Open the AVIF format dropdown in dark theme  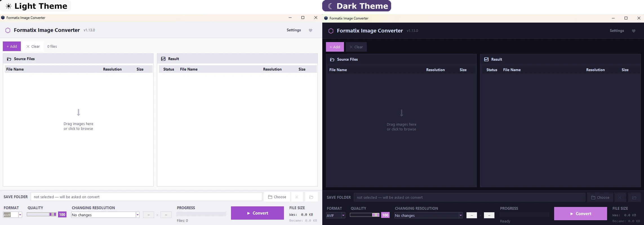(x=336, y=215)
